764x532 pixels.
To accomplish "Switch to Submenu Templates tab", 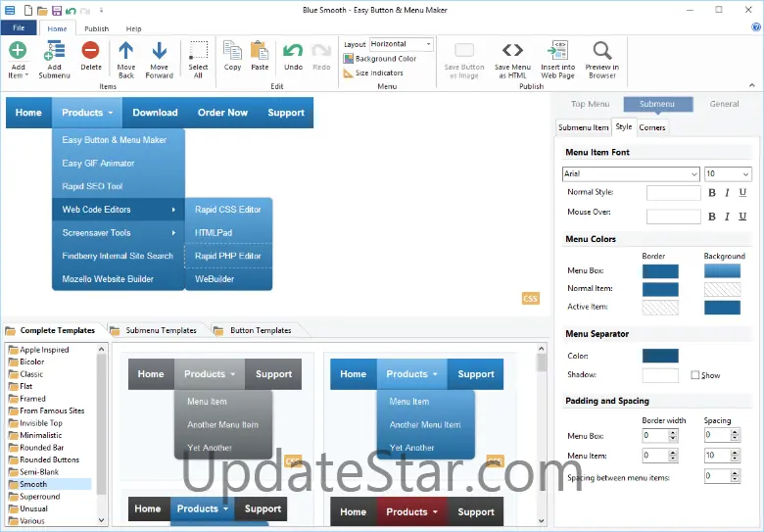I will pyautogui.click(x=161, y=330).
